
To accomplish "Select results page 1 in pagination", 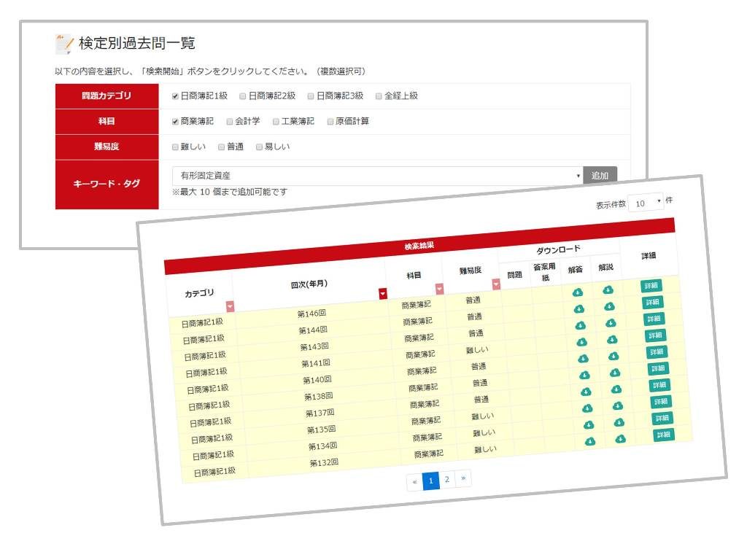I will (430, 481).
